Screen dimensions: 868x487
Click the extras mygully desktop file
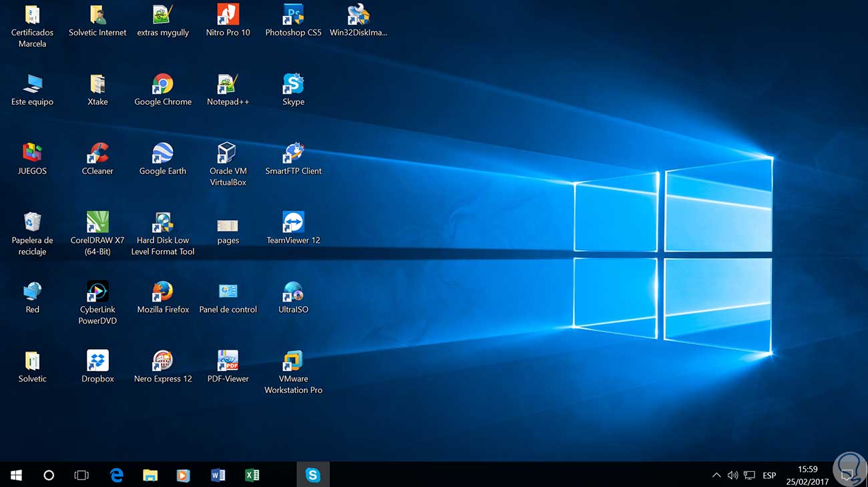coord(163,21)
